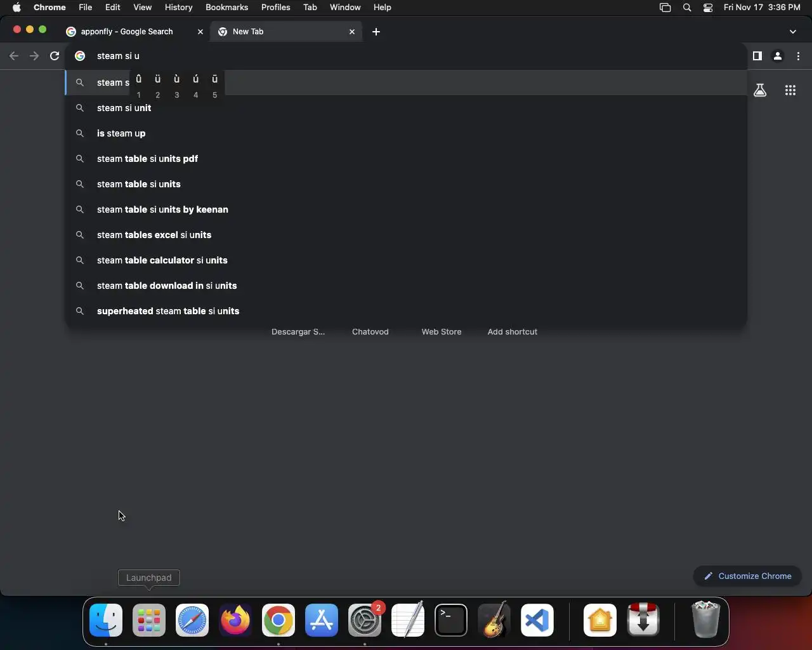This screenshot has width=812, height=650.
Task: Open the App Store dock icon
Action: (x=322, y=620)
